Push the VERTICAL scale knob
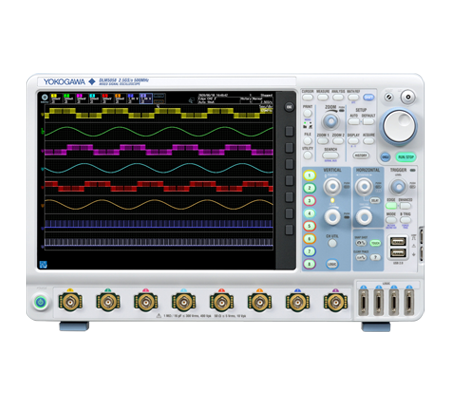This screenshot has height=406, width=450. (332, 217)
